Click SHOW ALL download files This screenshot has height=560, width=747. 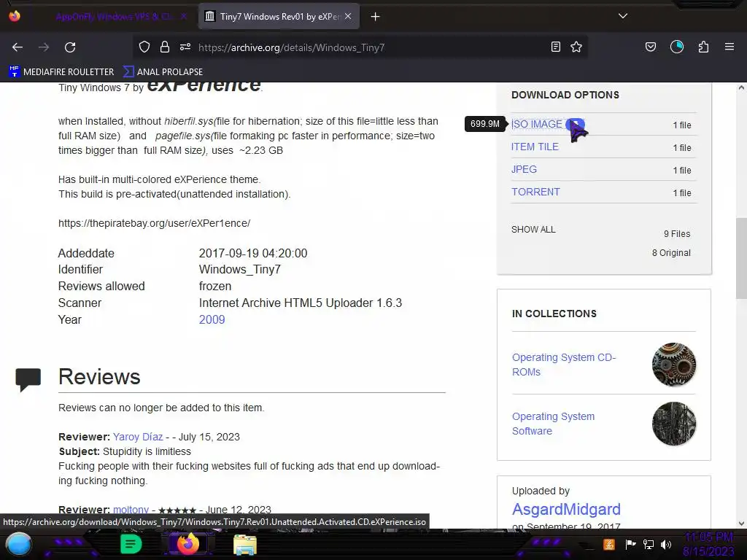pos(533,230)
